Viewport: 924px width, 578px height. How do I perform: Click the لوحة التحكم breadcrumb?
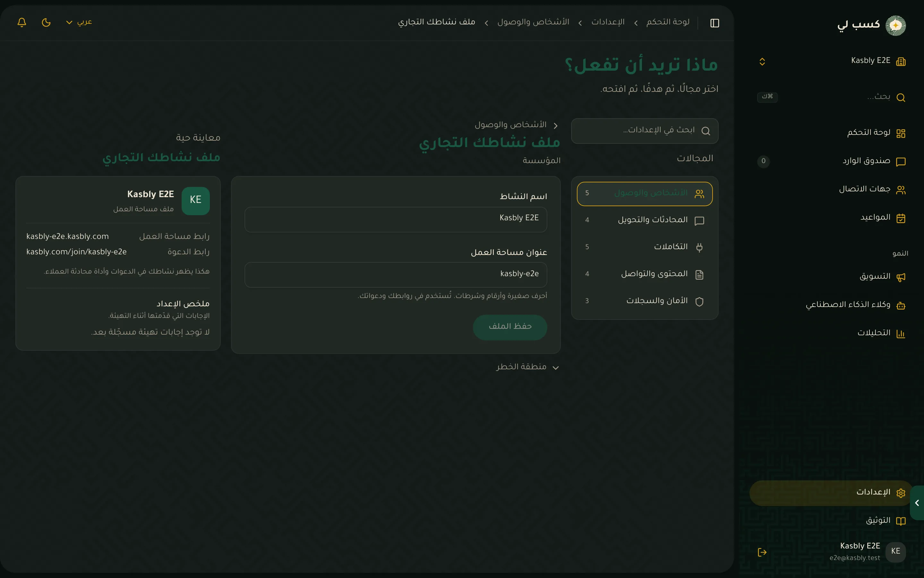pos(668,22)
